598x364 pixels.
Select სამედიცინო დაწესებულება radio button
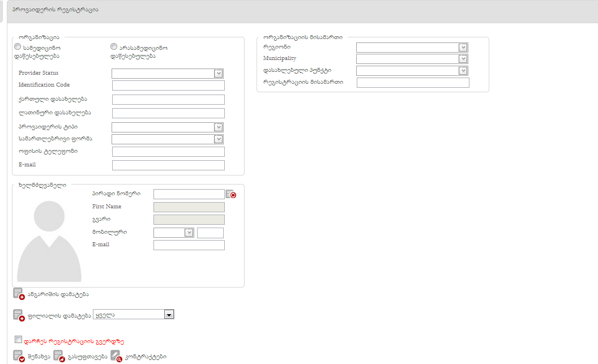(x=18, y=47)
